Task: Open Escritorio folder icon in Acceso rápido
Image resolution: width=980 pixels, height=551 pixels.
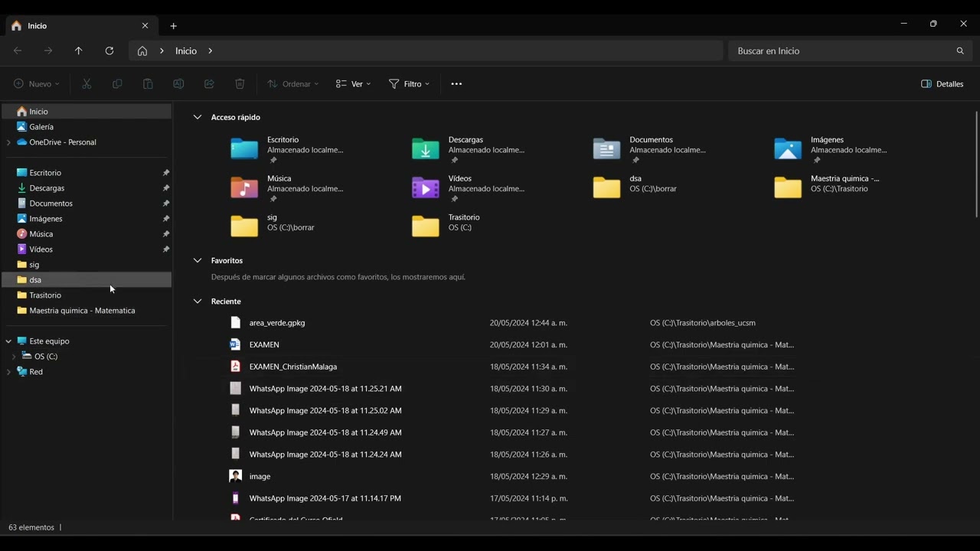Action: coord(244,148)
